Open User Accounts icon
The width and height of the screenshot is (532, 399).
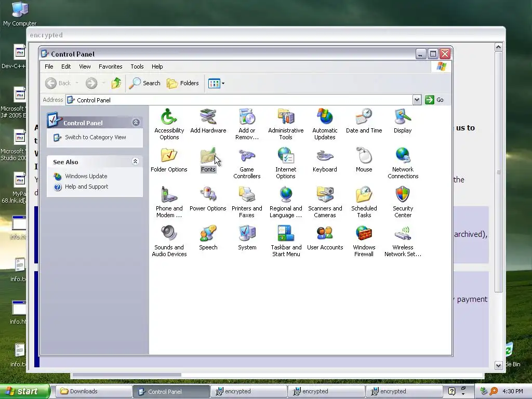[x=325, y=238]
